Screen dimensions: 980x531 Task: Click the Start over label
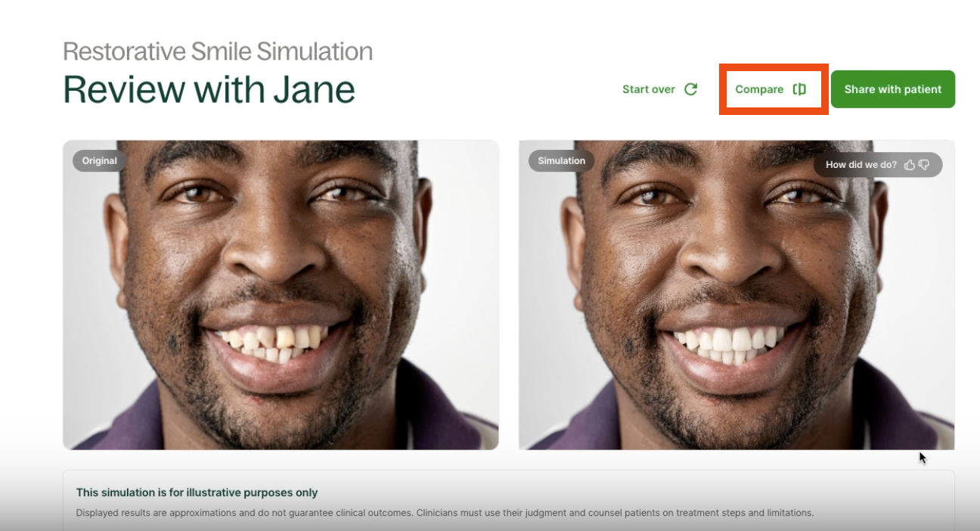point(649,89)
